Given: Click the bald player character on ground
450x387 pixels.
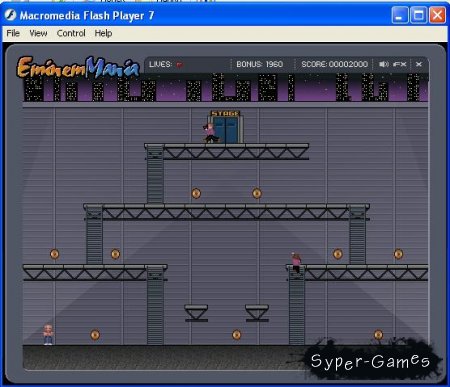Looking at the screenshot, I should point(48,335).
